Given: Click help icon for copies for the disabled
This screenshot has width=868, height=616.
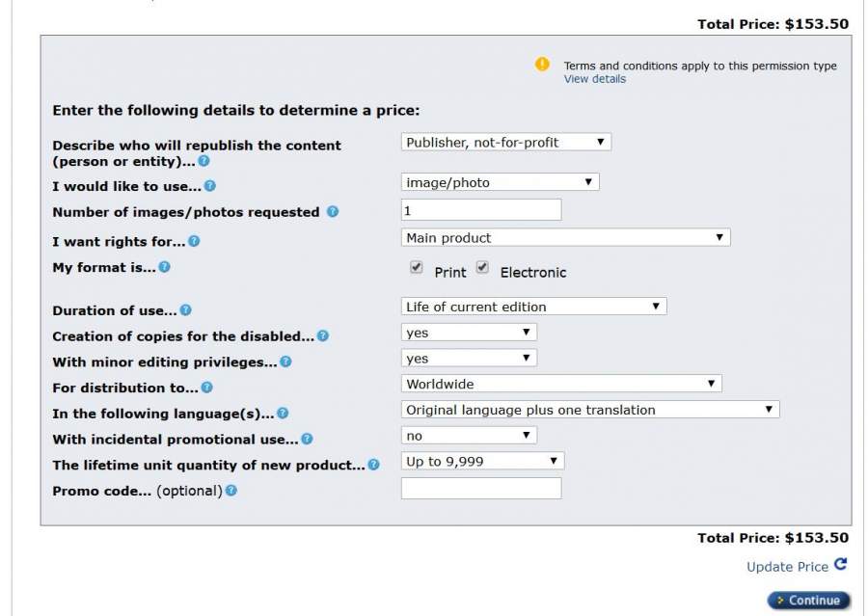Looking at the screenshot, I should point(323,336).
